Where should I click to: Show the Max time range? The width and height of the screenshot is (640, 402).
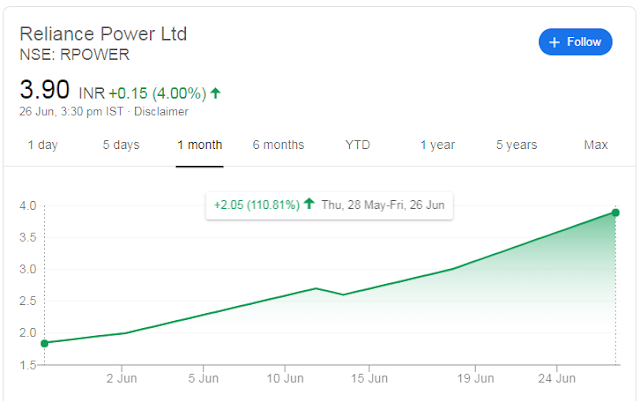[x=596, y=145]
